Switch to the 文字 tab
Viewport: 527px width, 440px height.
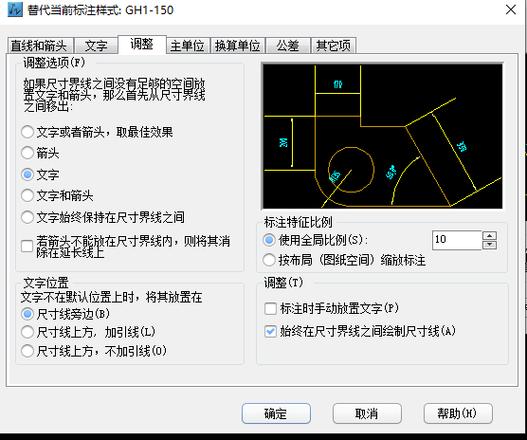96,45
